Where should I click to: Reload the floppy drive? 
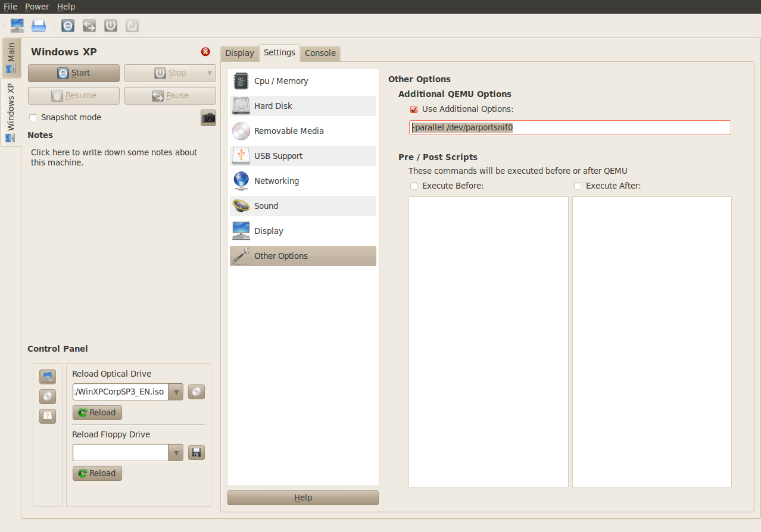97,474
